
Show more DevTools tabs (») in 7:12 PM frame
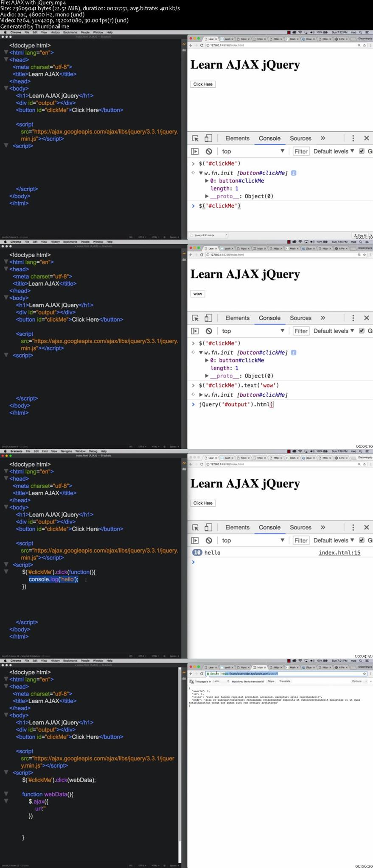(323, 138)
